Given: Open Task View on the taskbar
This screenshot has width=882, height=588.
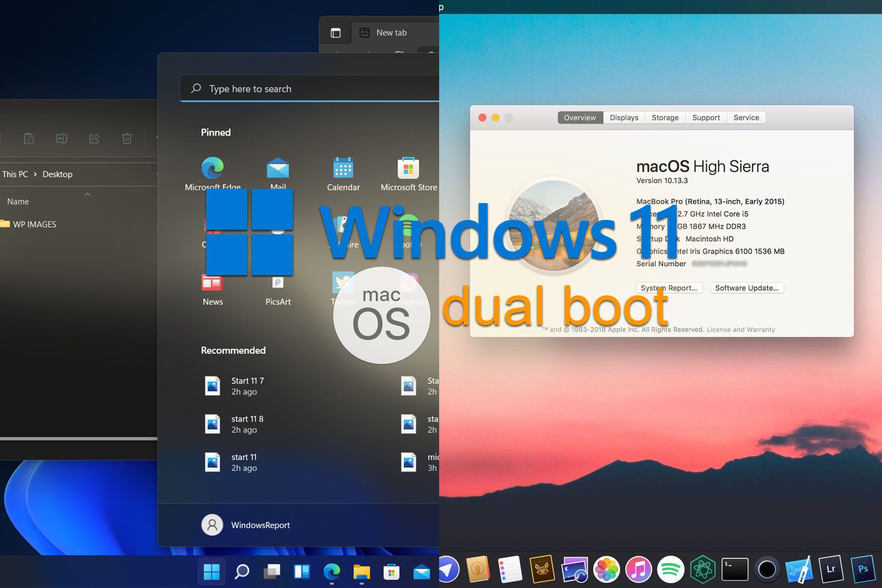Looking at the screenshot, I should [x=272, y=572].
